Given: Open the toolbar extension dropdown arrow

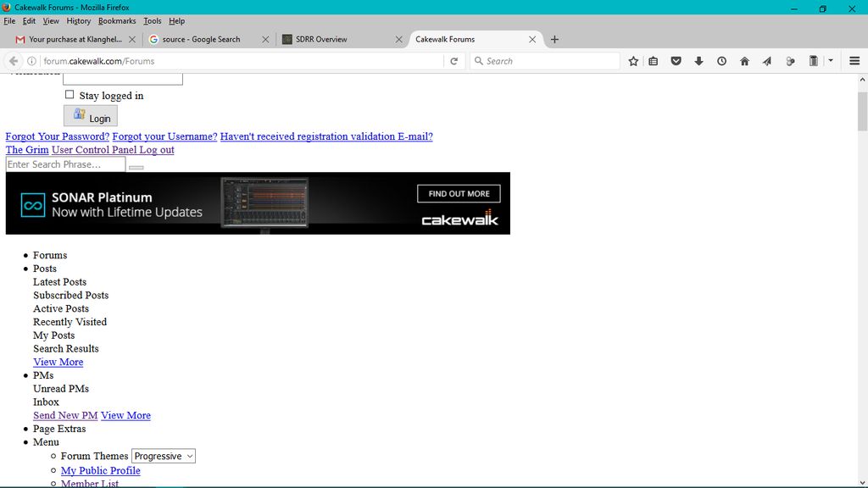Looking at the screenshot, I should pyautogui.click(x=831, y=61).
